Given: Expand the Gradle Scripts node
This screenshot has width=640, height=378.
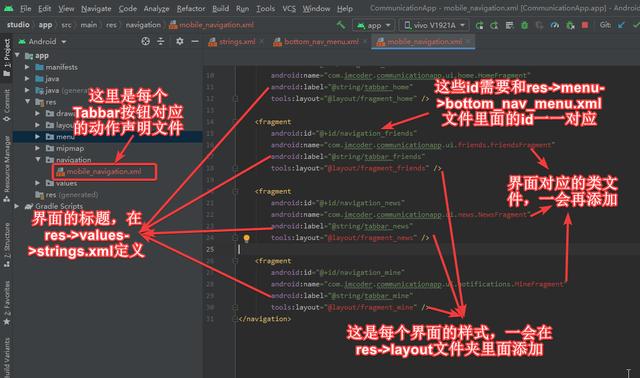Looking at the screenshot, I should (x=17, y=206).
